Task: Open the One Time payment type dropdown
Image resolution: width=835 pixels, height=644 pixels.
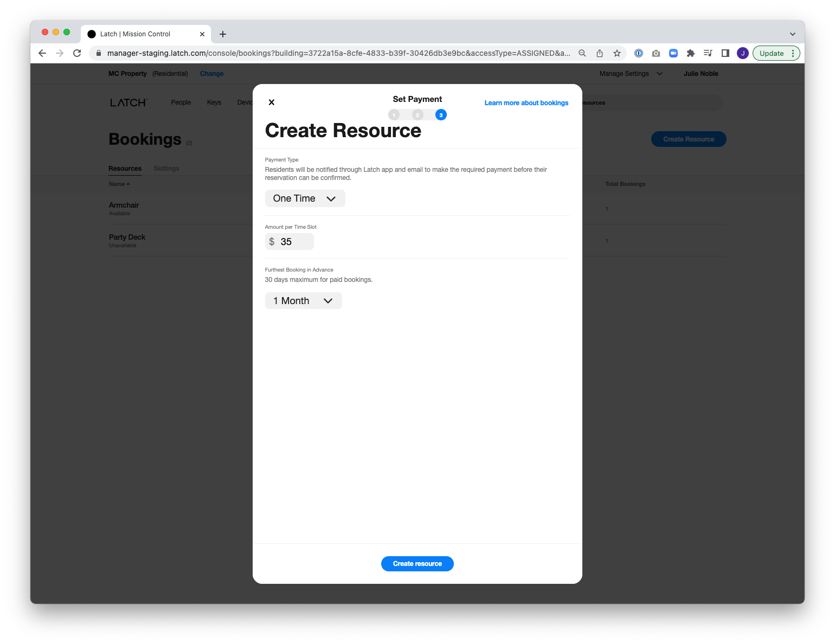Action: [x=305, y=198]
